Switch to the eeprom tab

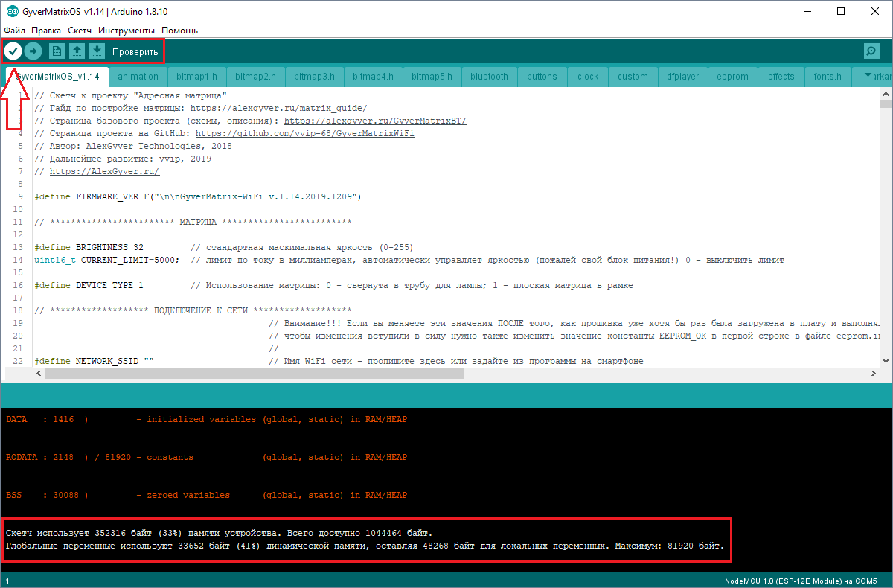[732, 77]
